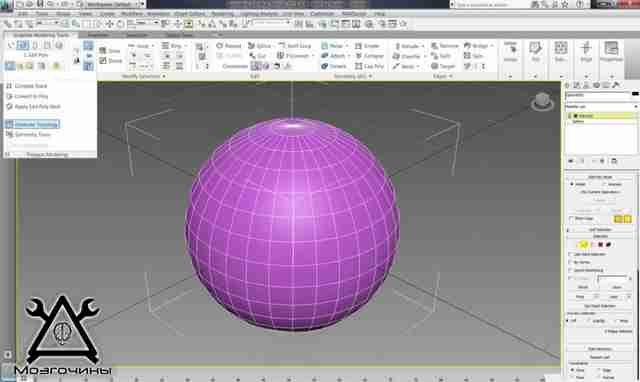
Task: Select Multi preview selection radio
Action: coord(616,321)
